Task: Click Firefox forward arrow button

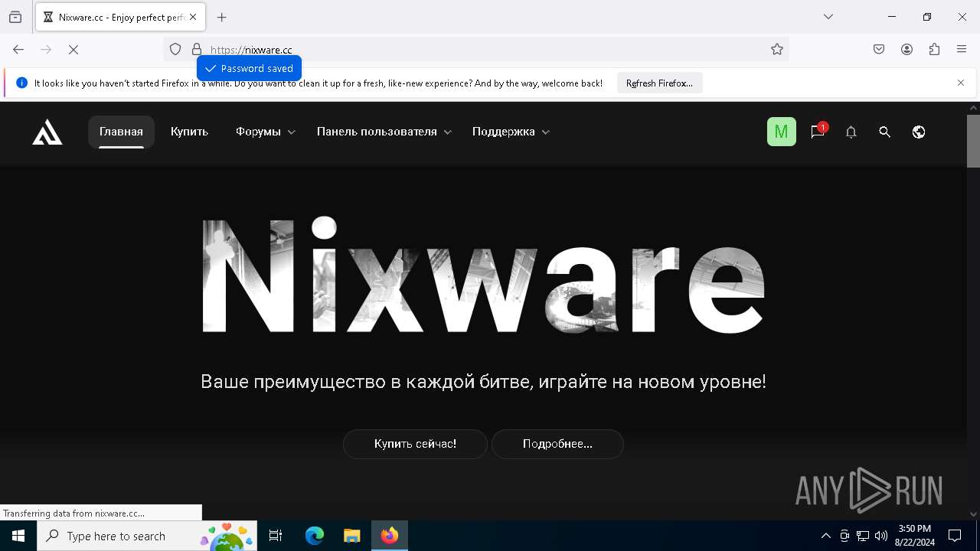Action: [46, 49]
